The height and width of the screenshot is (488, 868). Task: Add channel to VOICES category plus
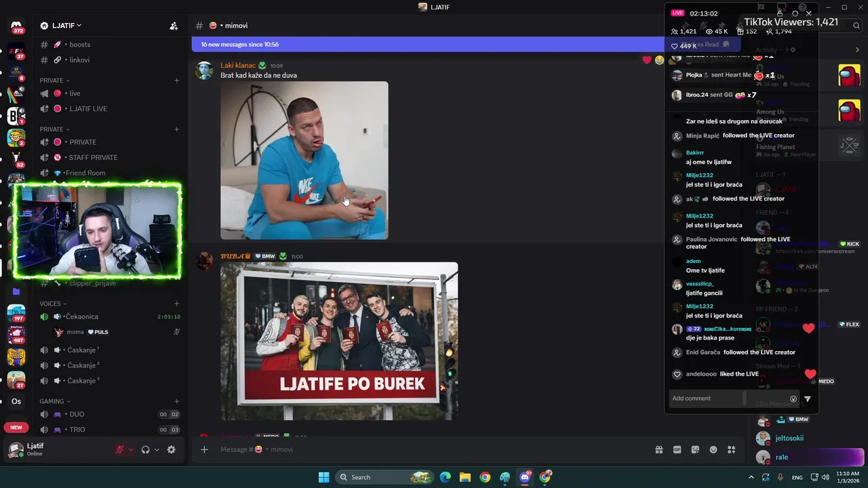(x=177, y=304)
